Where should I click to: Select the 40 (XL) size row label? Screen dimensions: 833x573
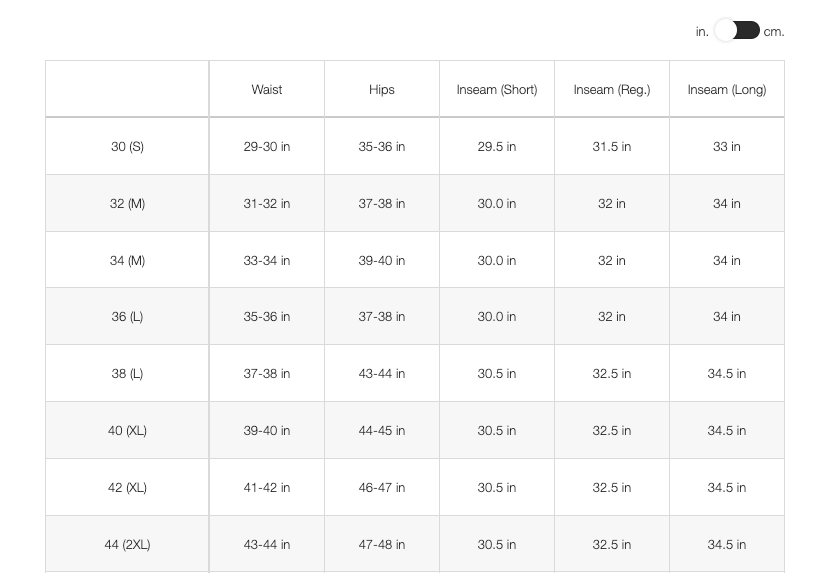tap(128, 430)
